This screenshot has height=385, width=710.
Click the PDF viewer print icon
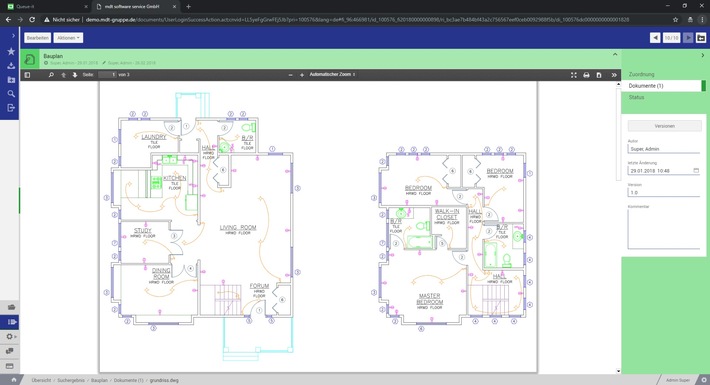coord(586,75)
